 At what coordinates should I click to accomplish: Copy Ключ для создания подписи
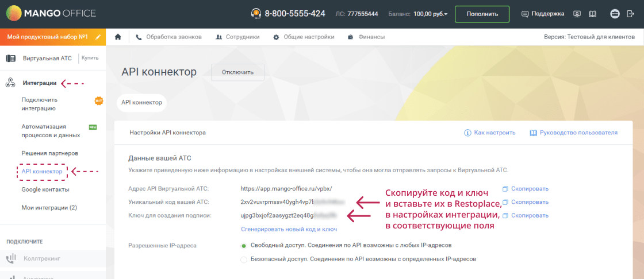click(530, 215)
